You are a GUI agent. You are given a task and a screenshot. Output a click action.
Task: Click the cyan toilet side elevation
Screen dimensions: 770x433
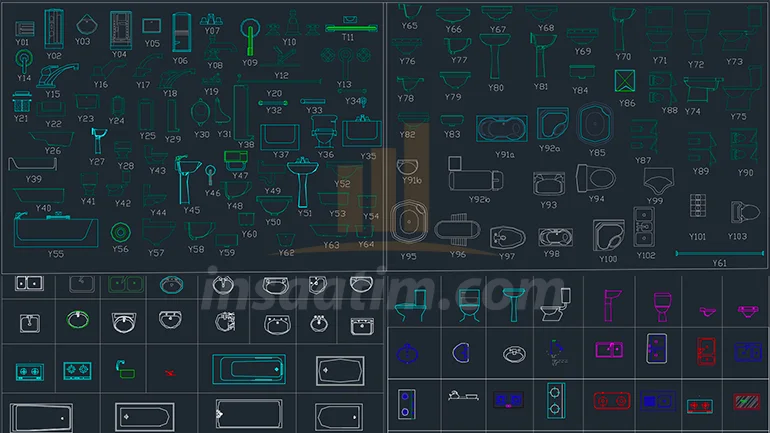click(411, 306)
